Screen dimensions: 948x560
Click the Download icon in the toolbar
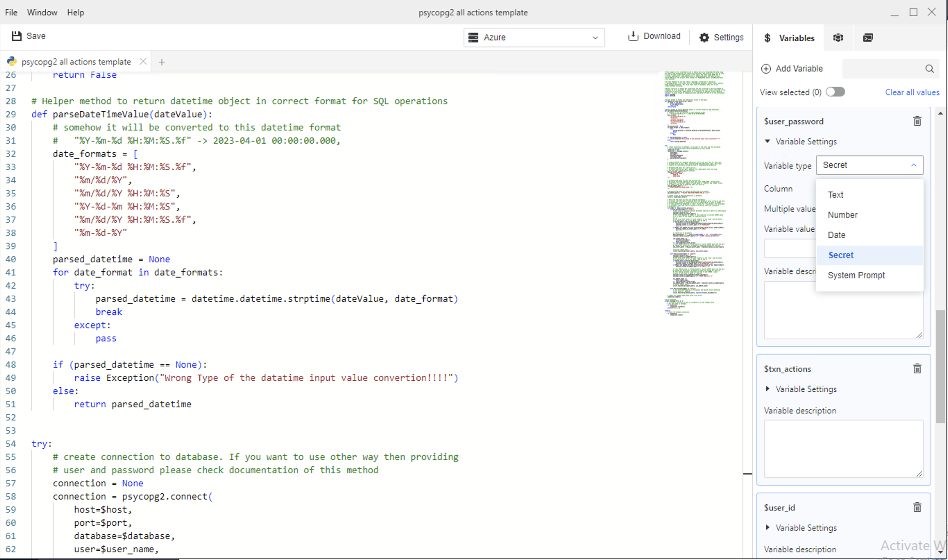[633, 36]
